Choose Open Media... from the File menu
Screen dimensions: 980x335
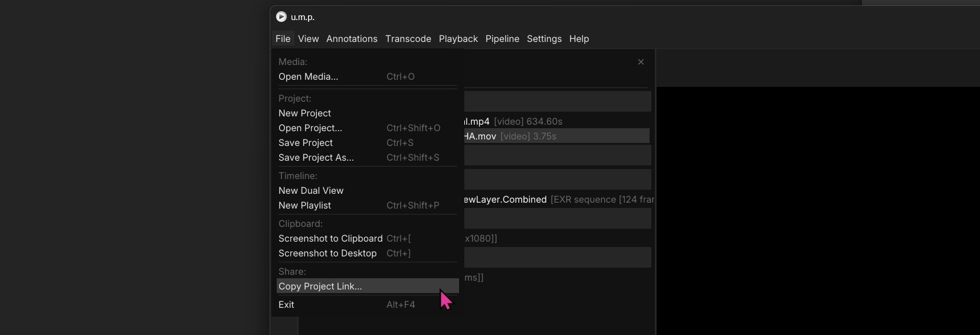pos(308,77)
